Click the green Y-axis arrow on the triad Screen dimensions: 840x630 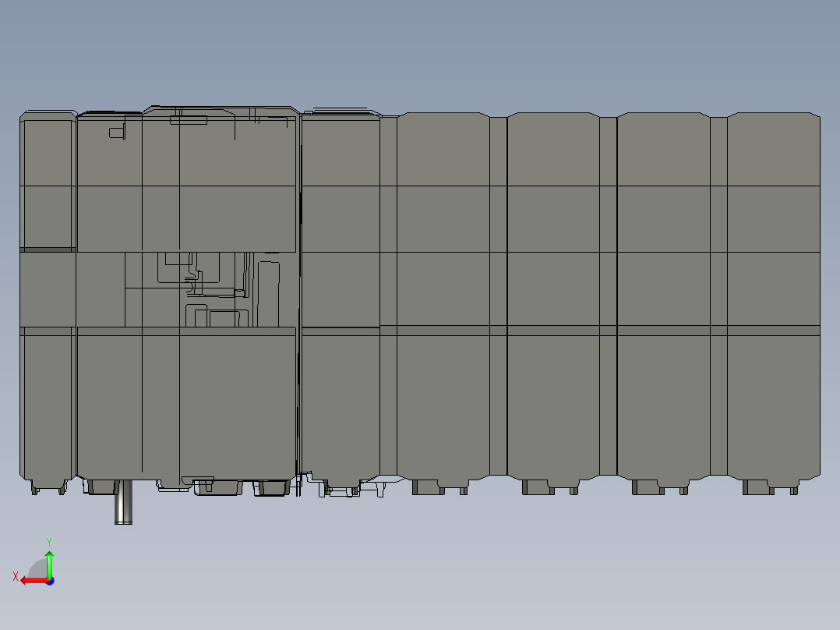(49, 561)
